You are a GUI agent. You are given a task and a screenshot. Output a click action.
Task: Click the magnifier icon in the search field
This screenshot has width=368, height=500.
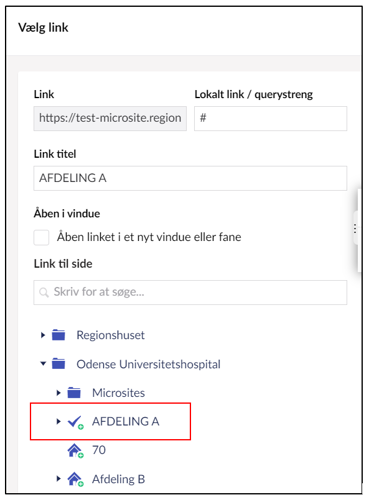pos(44,292)
